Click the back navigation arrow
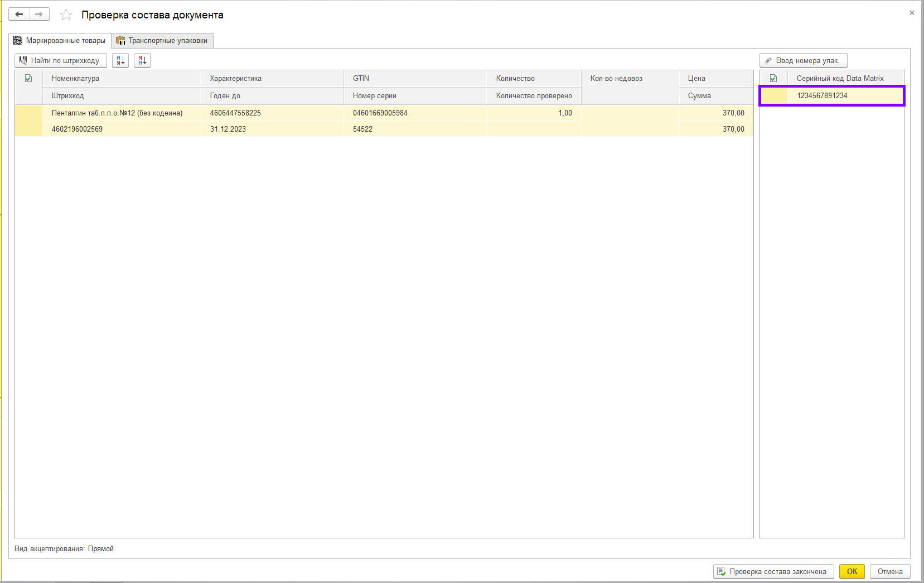This screenshot has height=583, width=924. click(19, 15)
